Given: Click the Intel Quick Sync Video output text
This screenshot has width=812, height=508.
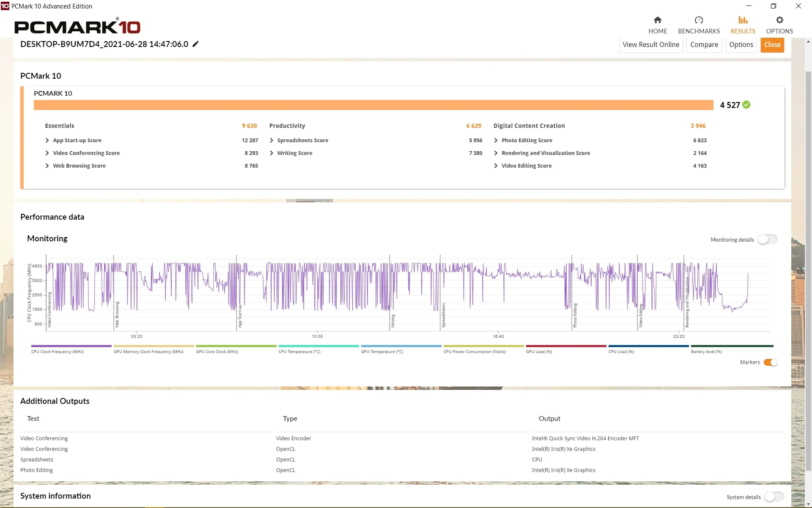Looking at the screenshot, I should 585,439.
